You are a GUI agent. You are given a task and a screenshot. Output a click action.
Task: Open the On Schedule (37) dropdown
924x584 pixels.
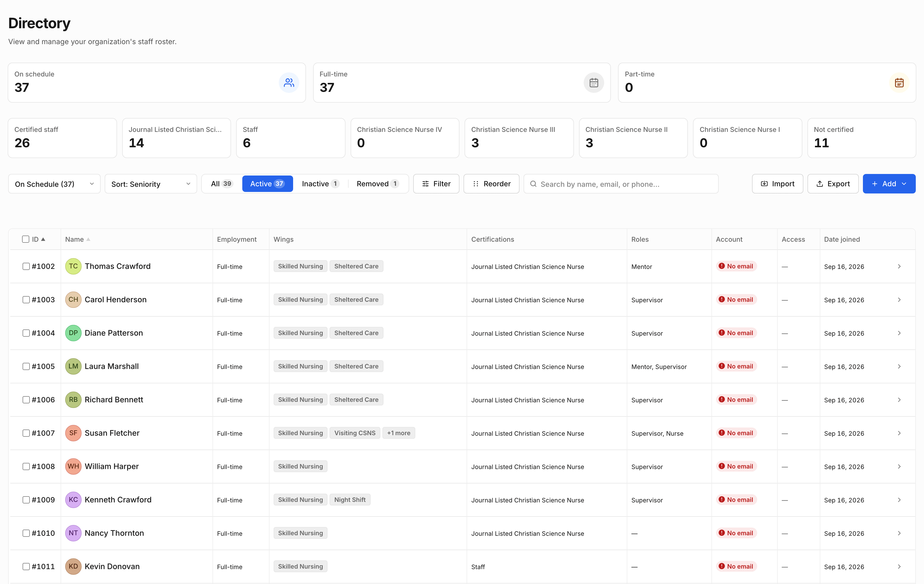point(54,184)
